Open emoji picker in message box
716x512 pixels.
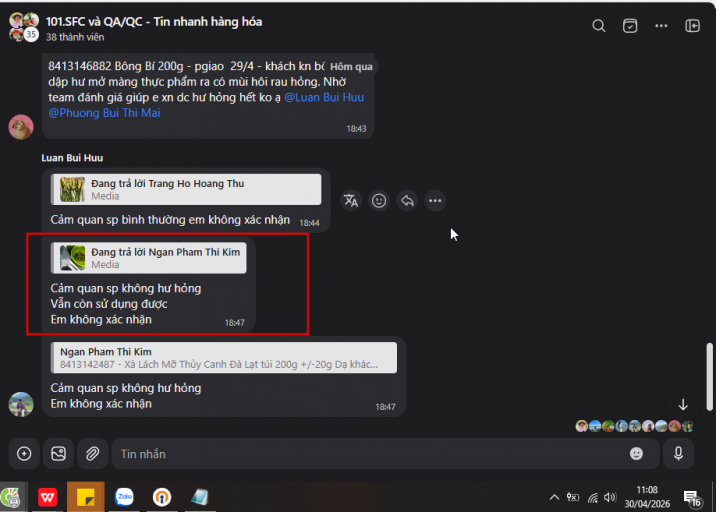coord(636,454)
